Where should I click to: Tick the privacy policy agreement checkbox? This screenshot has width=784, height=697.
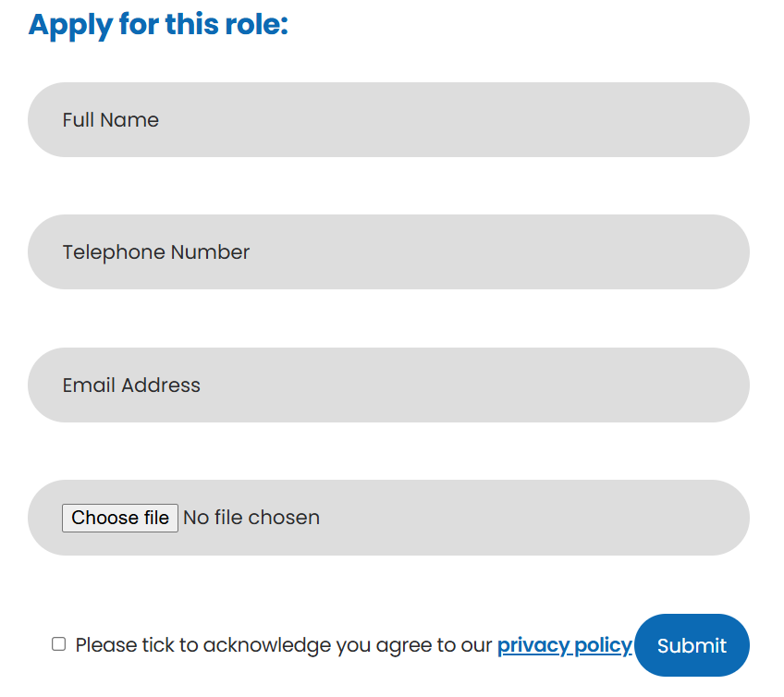tap(59, 644)
